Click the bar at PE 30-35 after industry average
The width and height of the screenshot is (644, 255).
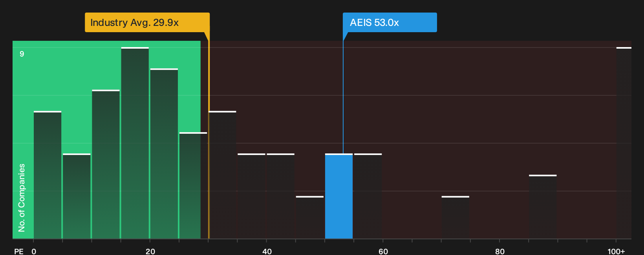point(222,175)
